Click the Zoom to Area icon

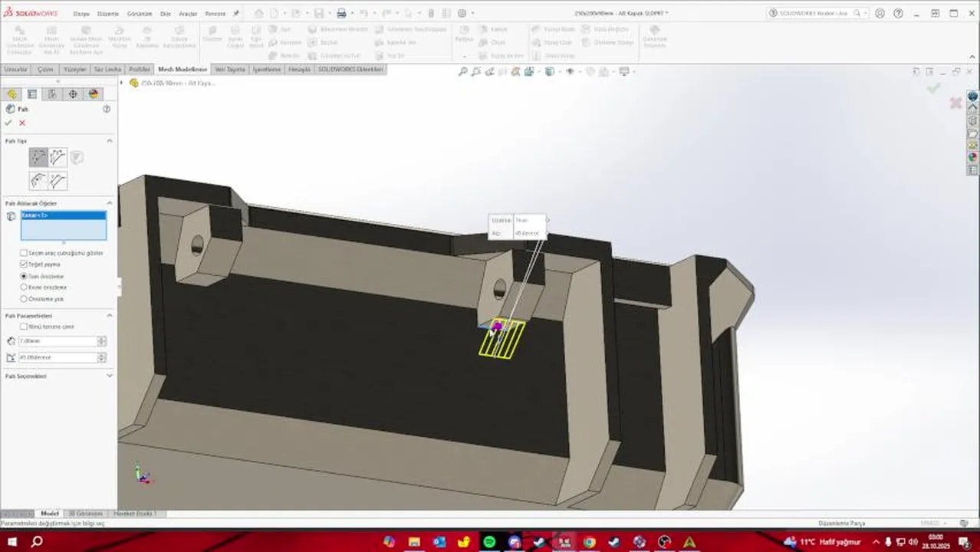click(x=476, y=71)
